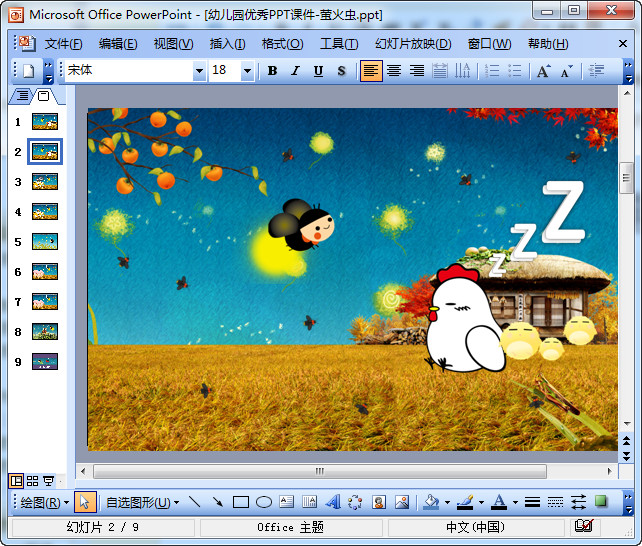The image size is (642, 546).
Task: Insert a vertical text box
Action: click(x=310, y=502)
